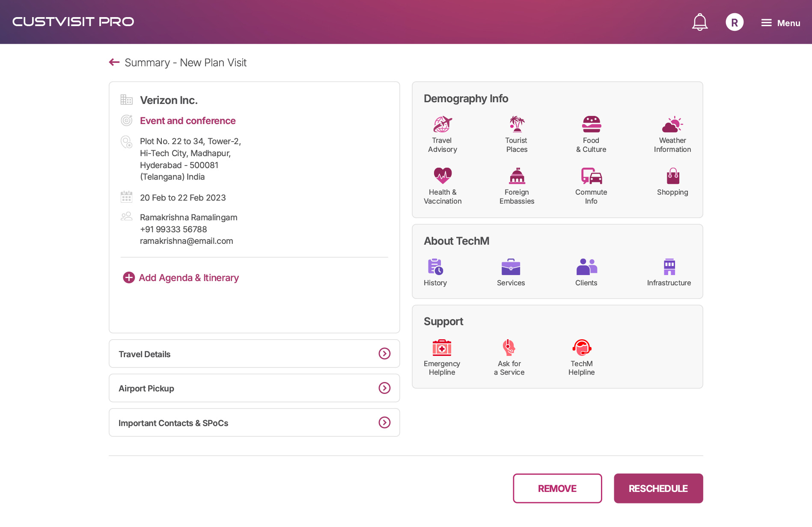Click the Shopping bag icon

672,176
